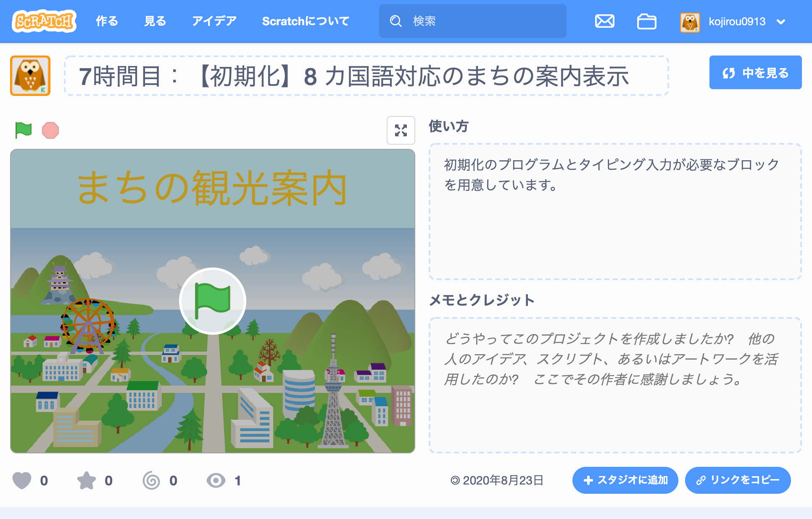
Task: Click the リンクをコピー button
Action: [738, 480]
